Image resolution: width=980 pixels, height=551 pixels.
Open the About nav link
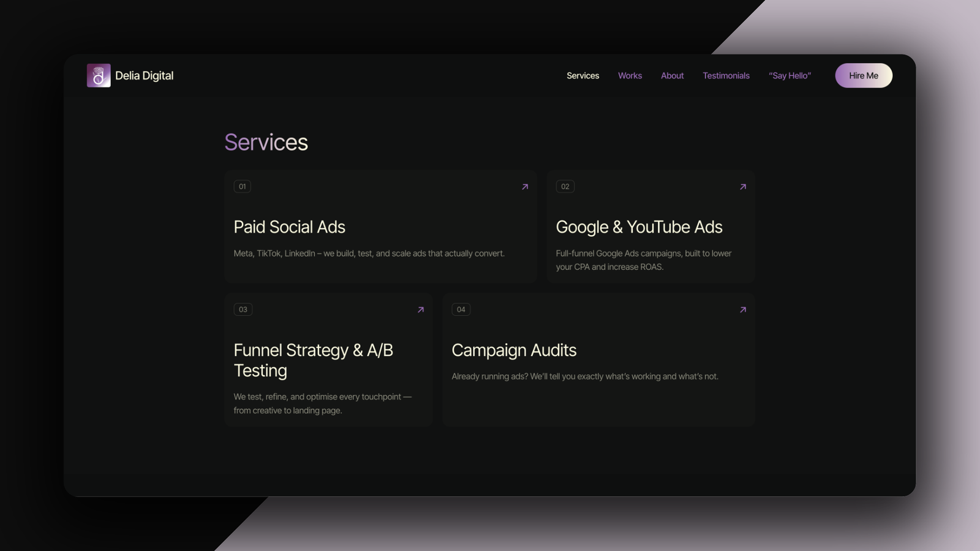[672, 76]
